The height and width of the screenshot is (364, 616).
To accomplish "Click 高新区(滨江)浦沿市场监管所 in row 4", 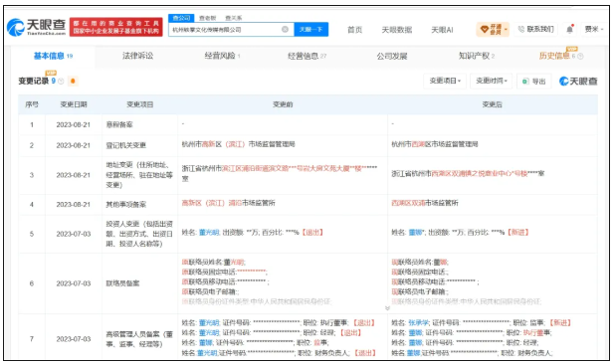I will [x=228, y=203].
